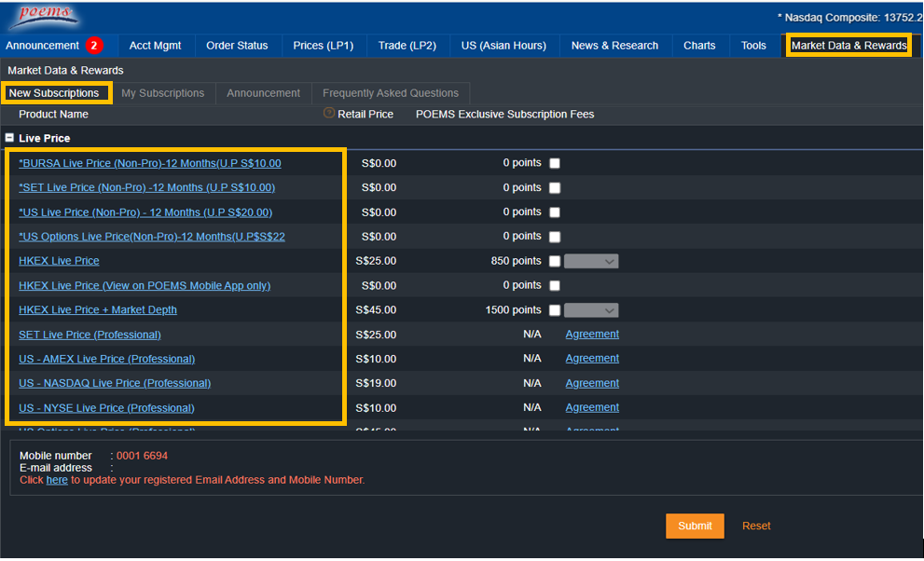
Task: Open the US Live Price (Non-Pro) link
Action: click(x=145, y=212)
